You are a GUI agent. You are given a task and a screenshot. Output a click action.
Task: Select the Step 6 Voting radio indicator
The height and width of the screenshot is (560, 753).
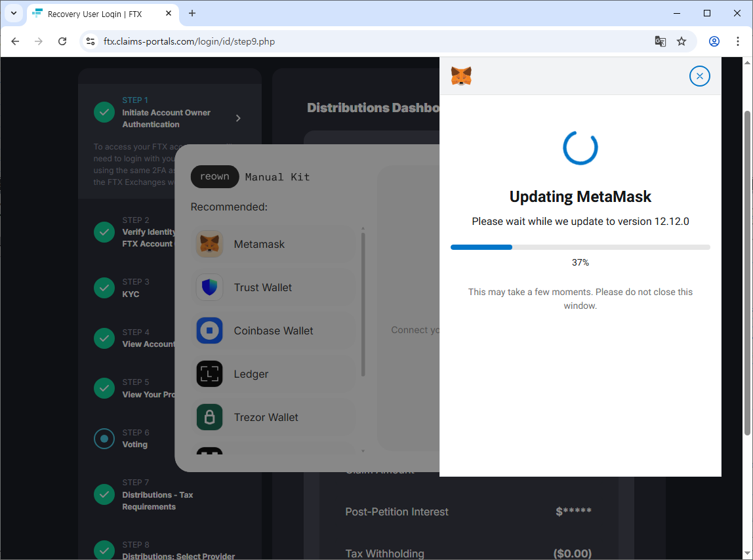tap(104, 439)
